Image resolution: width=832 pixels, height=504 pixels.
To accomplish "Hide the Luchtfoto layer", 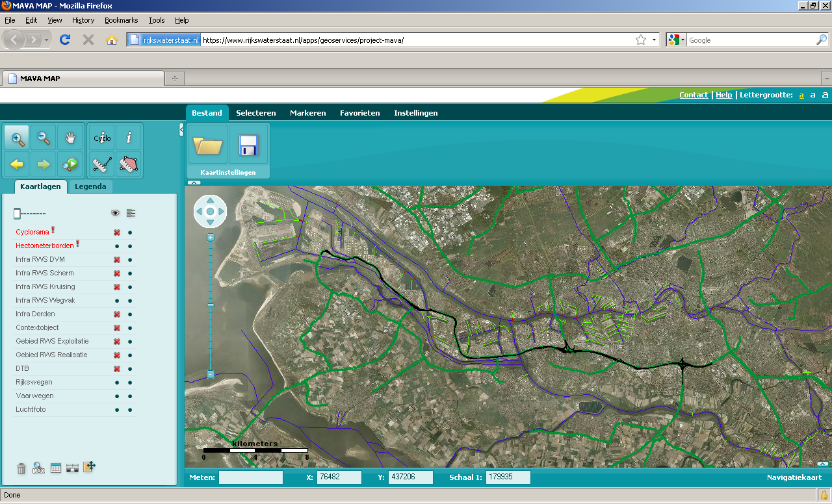I will click(117, 410).
